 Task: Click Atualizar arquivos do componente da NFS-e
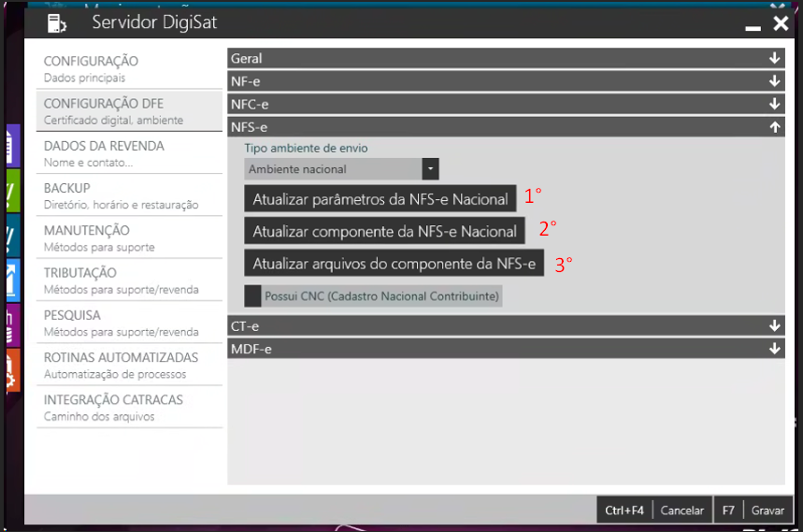click(x=394, y=264)
